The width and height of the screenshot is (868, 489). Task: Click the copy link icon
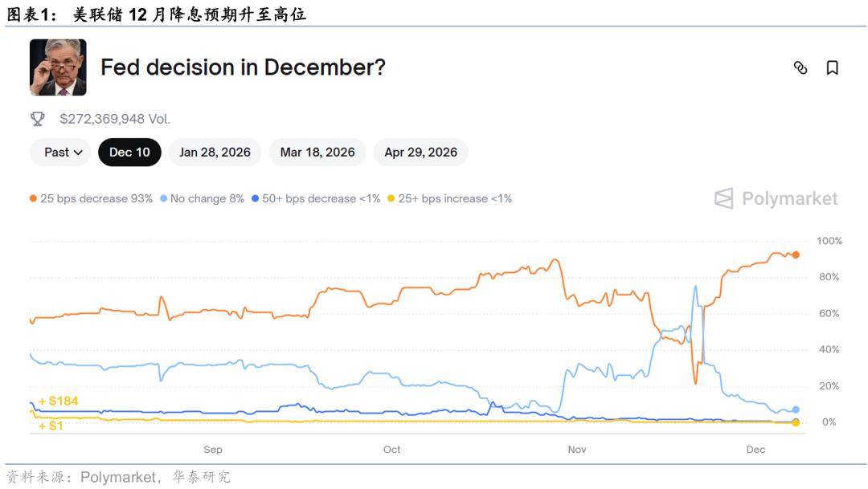[800, 68]
